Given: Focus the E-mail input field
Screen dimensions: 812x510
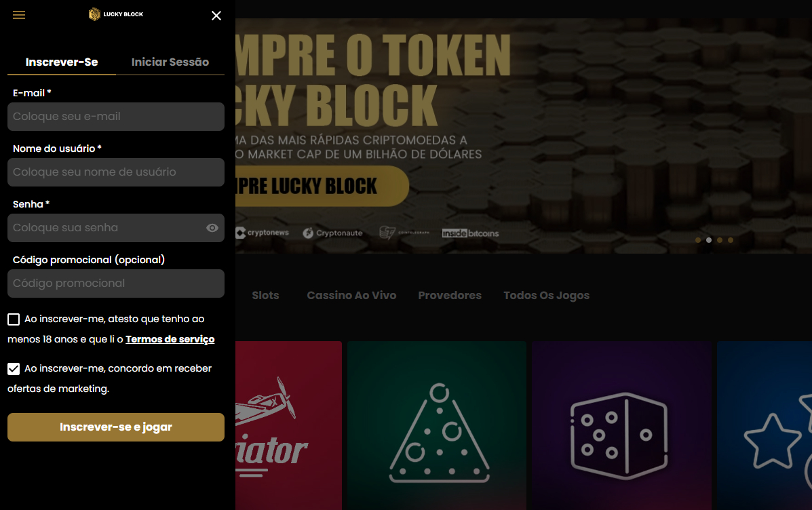Looking at the screenshot, I should pos(116,117).
